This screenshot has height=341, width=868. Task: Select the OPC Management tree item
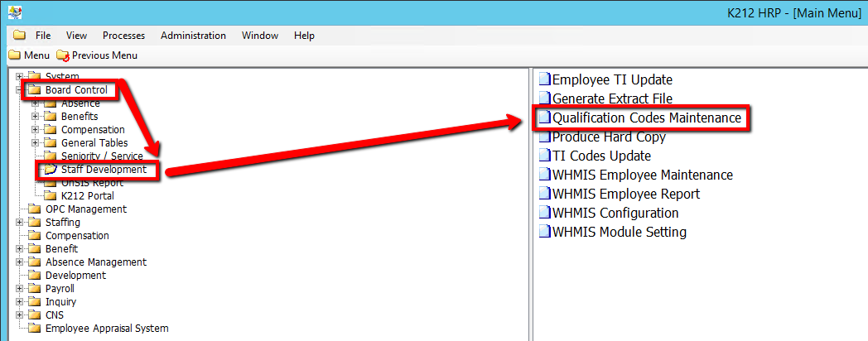[x=85, y=209]
